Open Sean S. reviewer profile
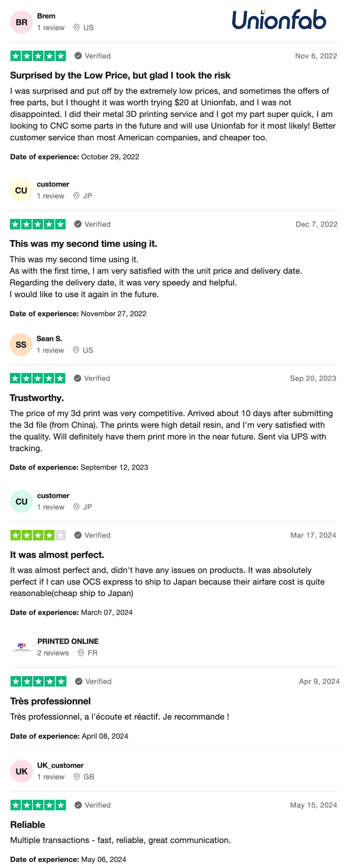 point(49,338)
